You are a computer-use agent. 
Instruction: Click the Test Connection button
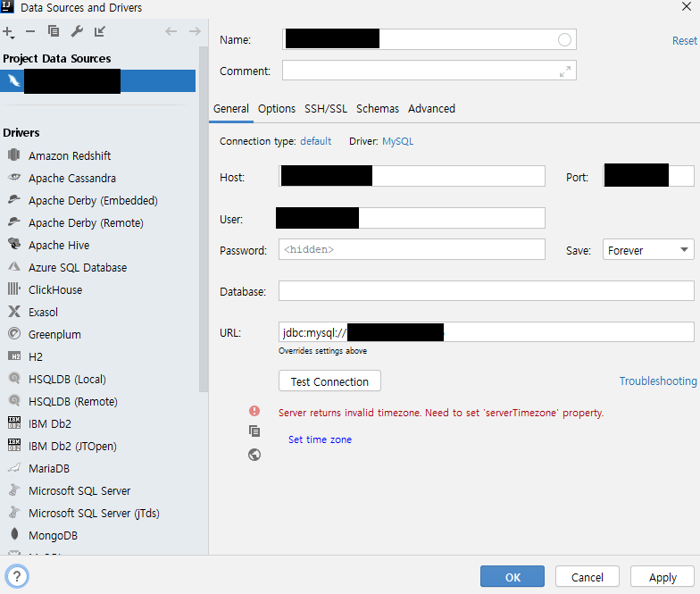coord(329,381)
